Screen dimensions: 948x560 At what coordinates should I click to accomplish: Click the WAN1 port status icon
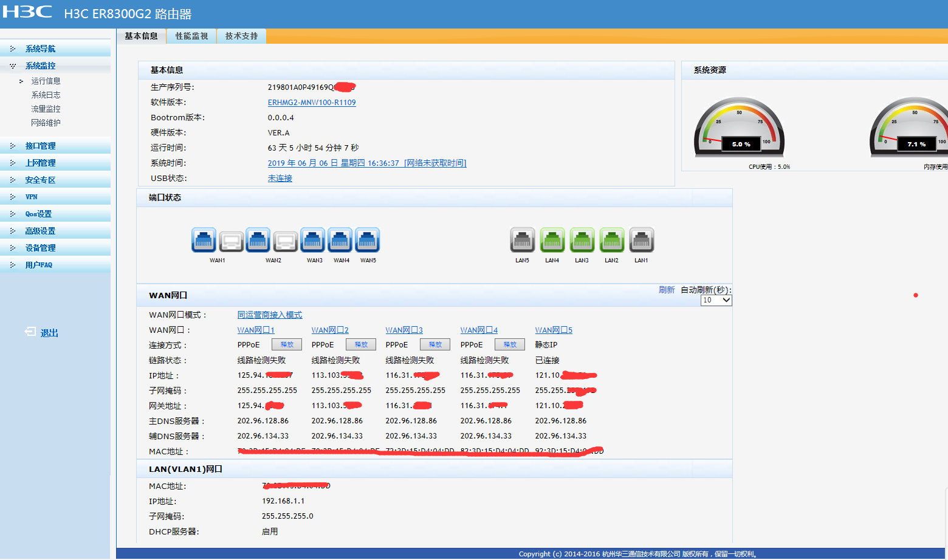coord(204,240)
